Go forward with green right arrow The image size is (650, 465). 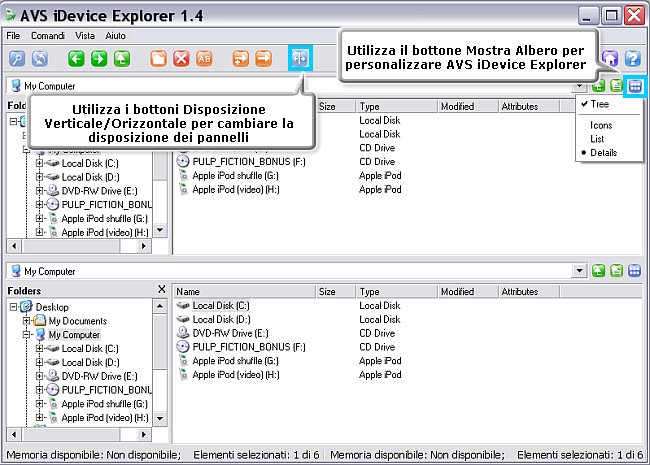tap(99, 58)
